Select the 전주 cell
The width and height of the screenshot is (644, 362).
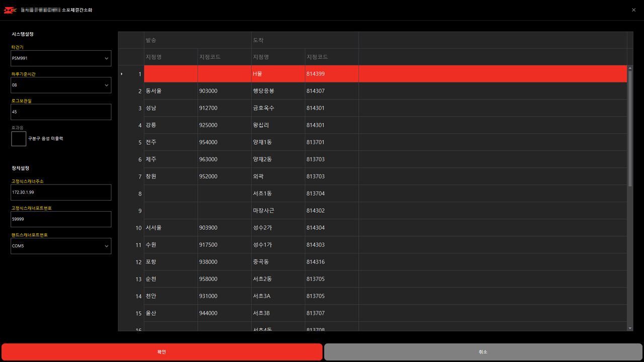point(171,142)
